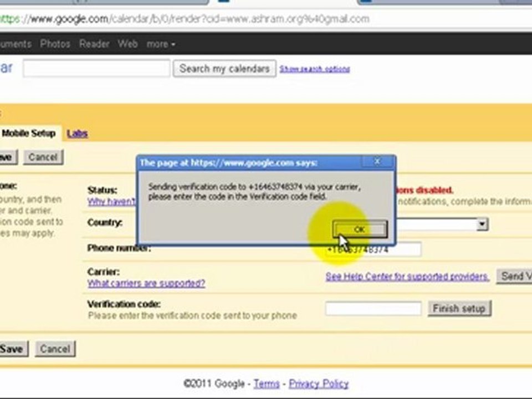
Task: Open Show search options link
Action: click(x=315, y=69)
